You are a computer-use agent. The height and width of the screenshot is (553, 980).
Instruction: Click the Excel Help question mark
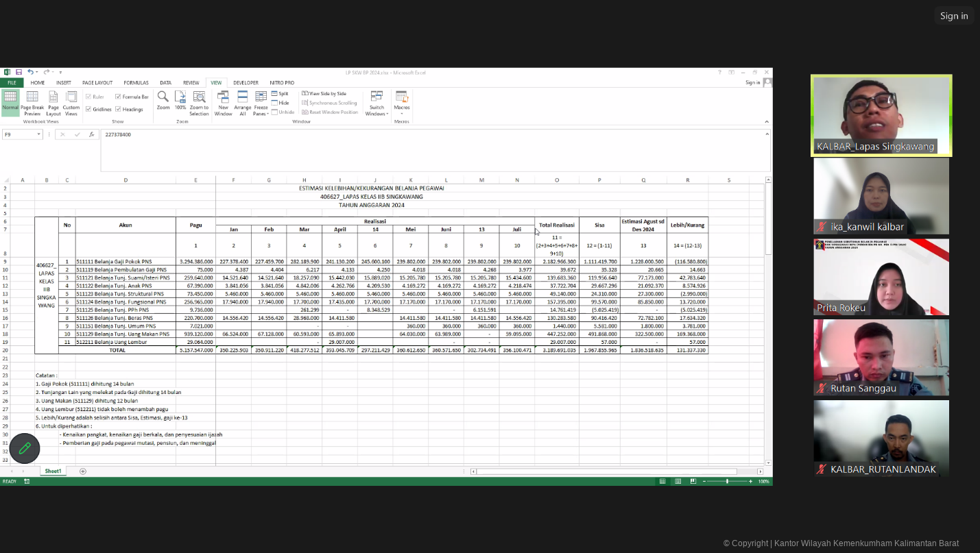pos(719,72)
